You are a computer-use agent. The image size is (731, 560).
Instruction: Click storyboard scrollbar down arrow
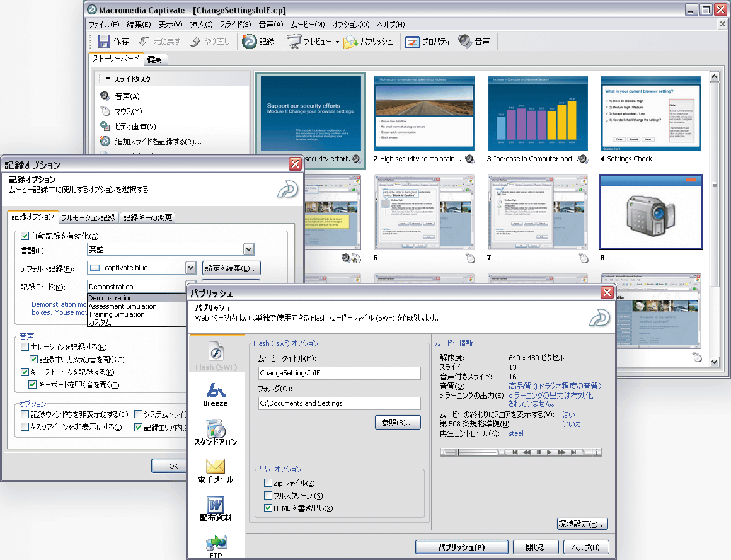point(714,362)
